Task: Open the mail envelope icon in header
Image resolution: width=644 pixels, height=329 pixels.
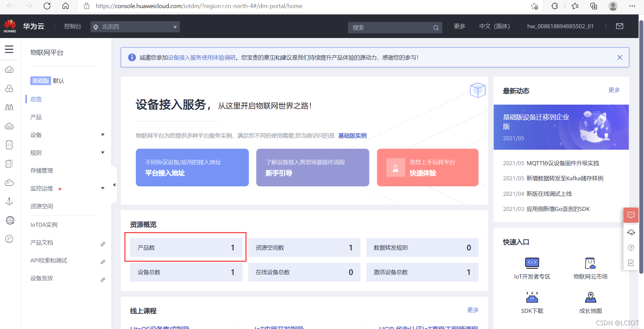Action: (620, 26)
